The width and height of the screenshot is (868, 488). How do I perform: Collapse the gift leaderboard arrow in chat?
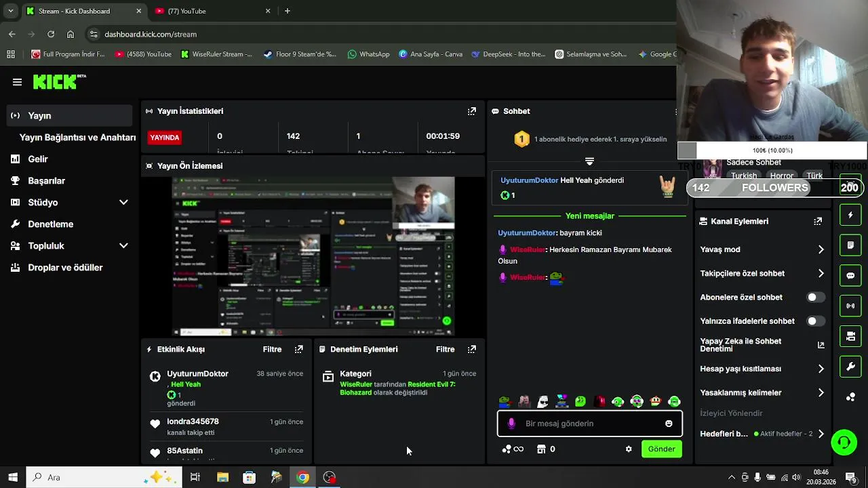pyautogui.click(x=589, y=161)
